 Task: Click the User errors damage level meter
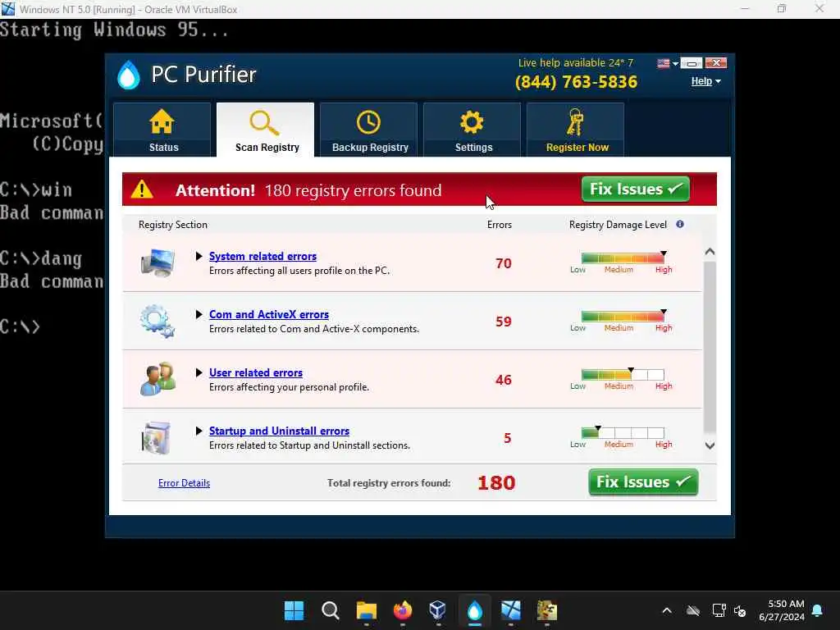[623, 374]
